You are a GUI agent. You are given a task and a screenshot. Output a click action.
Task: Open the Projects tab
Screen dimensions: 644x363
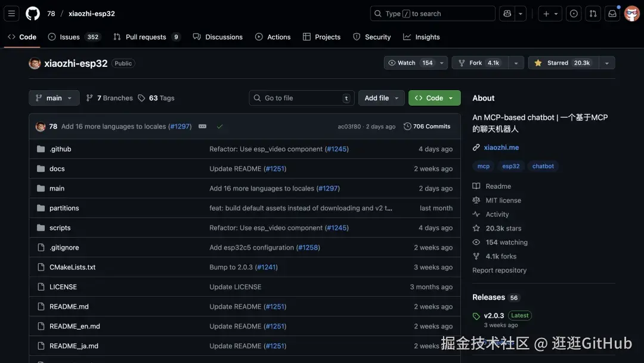pyautogui.click(x=321, y=37)
